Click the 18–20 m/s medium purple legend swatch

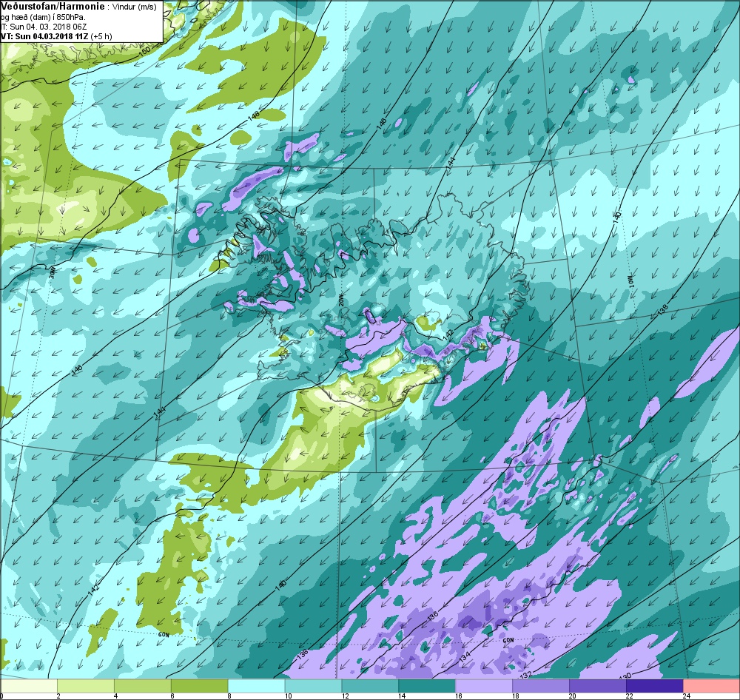coord(541,686)
